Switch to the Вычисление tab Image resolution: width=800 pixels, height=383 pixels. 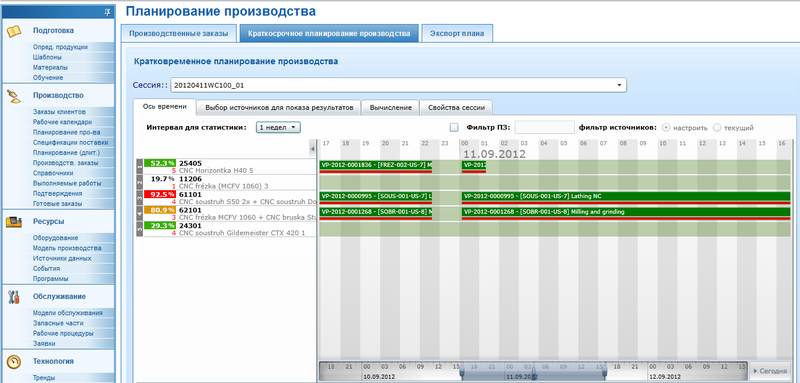pyautogui.click(x=390, y=108)
